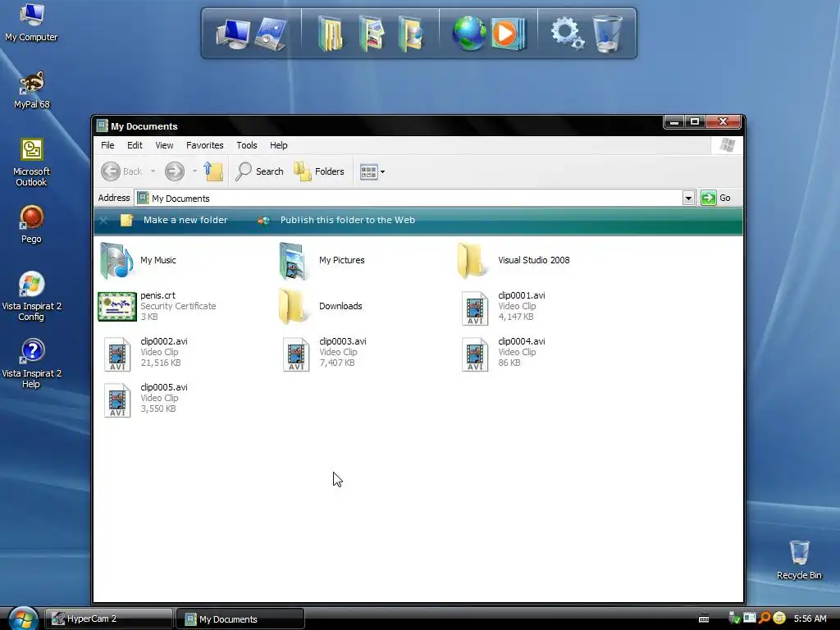Open the Help menu
This screenshot has width=840, height=630.
(279, 145)
